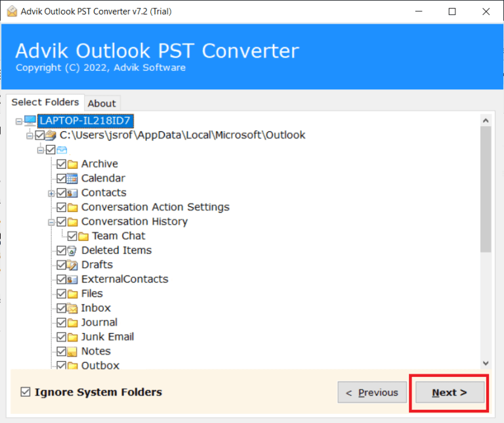Click the Conversation History folder icon
The width and height of the screenshot is (504, 423).
tap(73, 222)
